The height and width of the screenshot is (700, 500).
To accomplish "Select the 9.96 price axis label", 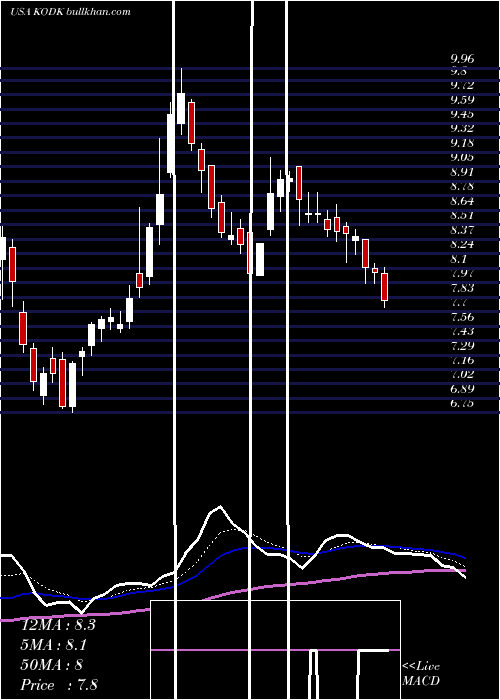I will click(462, 59).
